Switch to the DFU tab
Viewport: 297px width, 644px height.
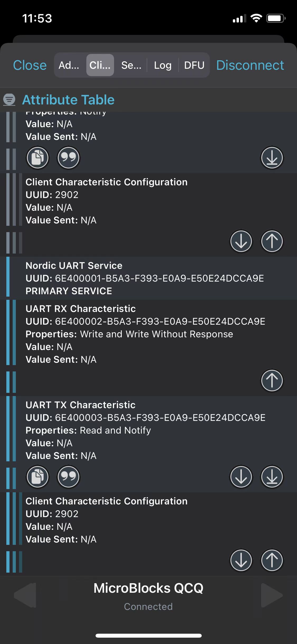tap(194, 65)
